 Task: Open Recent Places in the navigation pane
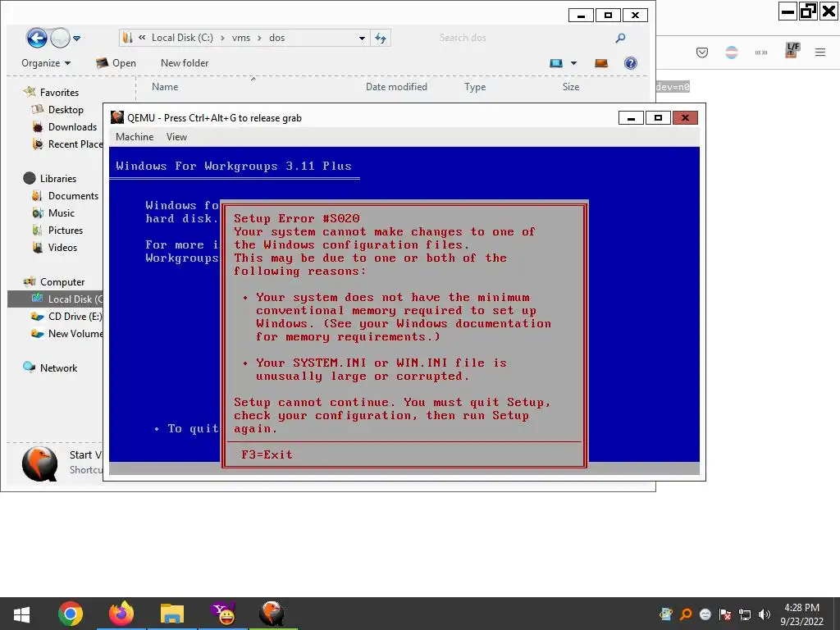[67, 144]
